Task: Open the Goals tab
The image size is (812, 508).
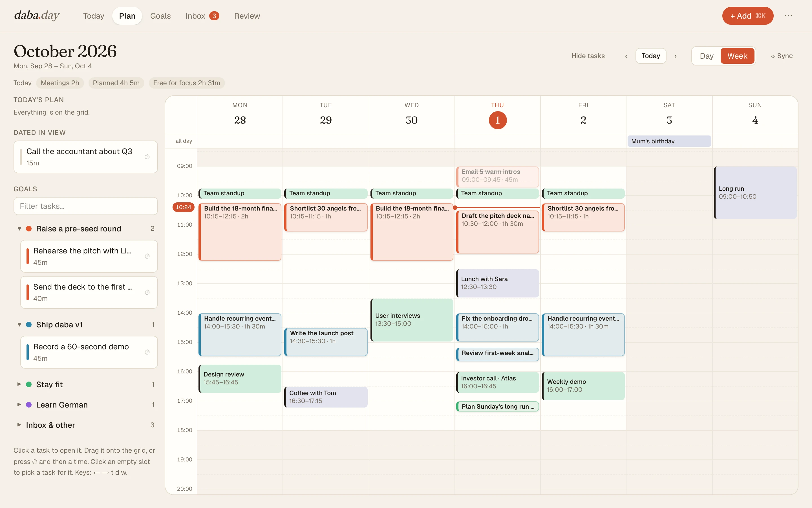Action: point(160,16)
